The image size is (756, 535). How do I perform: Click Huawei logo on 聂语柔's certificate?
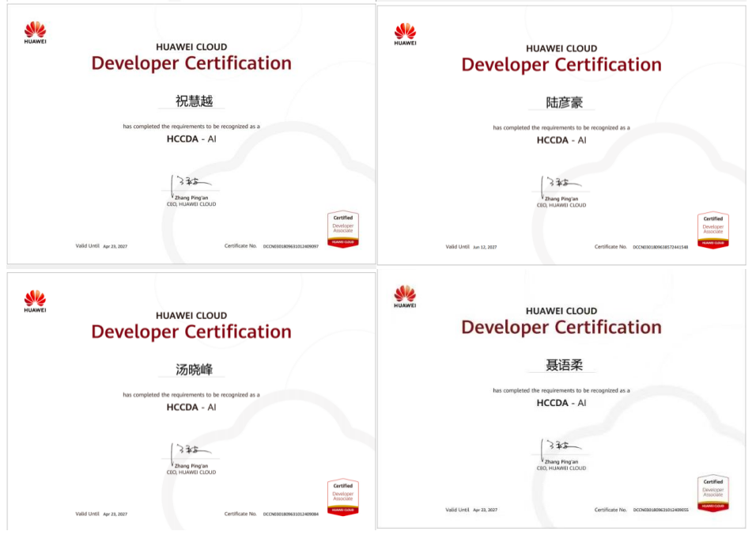405,296
